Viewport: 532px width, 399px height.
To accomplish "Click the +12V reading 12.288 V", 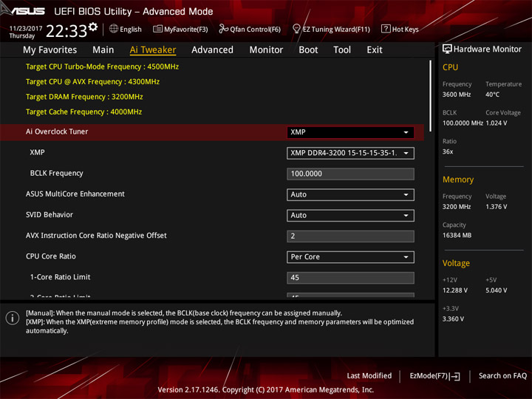I will 454,290.
